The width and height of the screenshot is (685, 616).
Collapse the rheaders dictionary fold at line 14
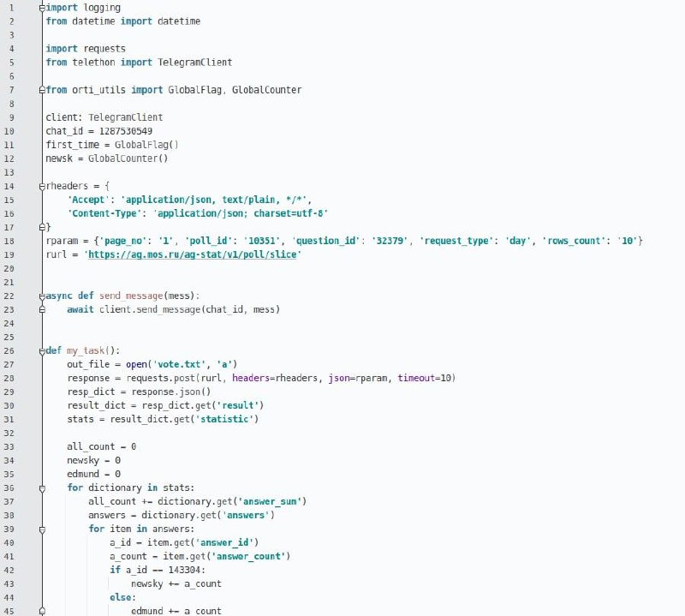(x=42, y=186)
